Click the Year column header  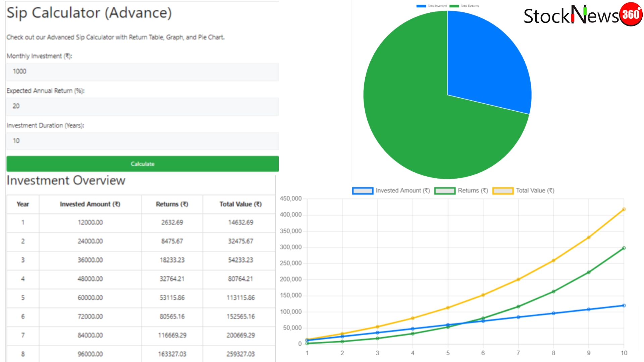pos(23,204)
